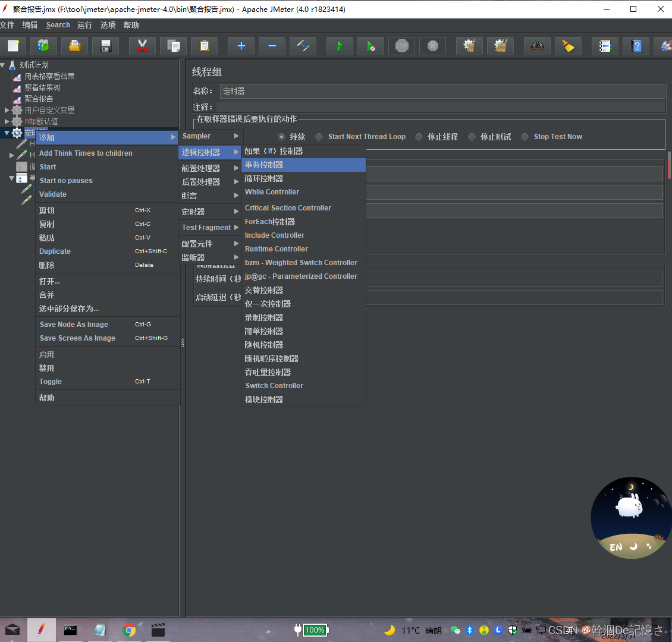Start the test with green play icon
672x642 pixels.
pos(340,46)
